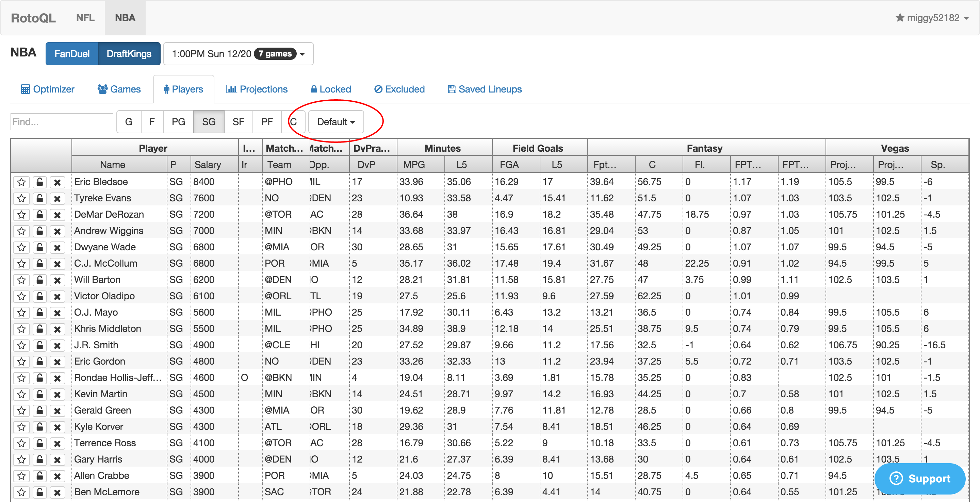Open the 1:00PM Sun 12/20 slate dropdown
The width and height of the screenshot is (980, 502).
(239, 54)
